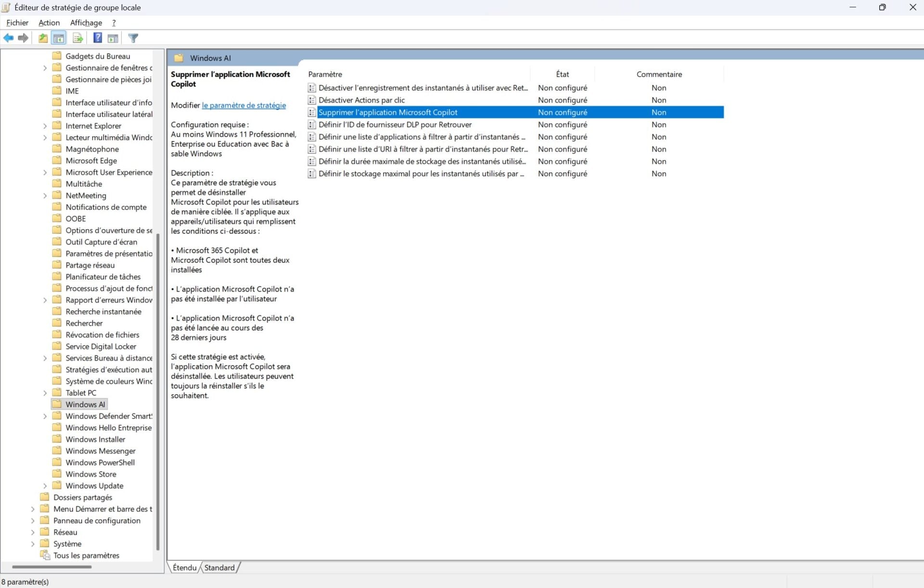Click the app icon in the title bar
The height and width of the screenshot is (588, 924).
(6, 7)
